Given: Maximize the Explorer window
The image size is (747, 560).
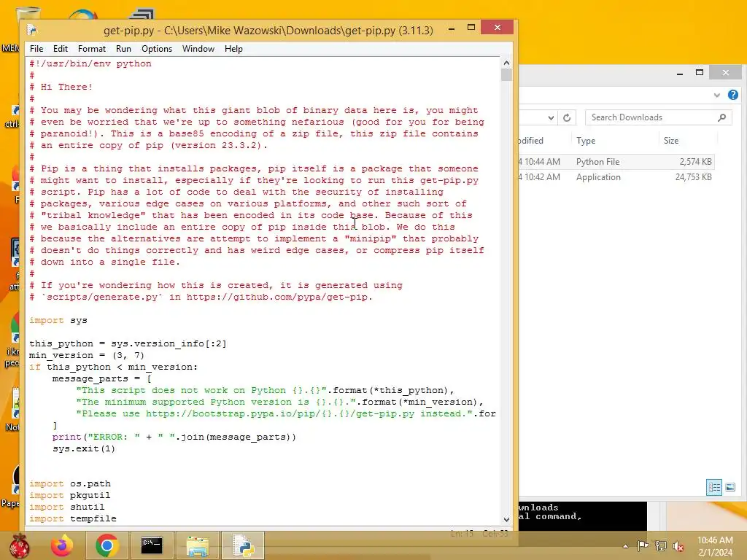Looking at the screenshot, I should [700, 73].
